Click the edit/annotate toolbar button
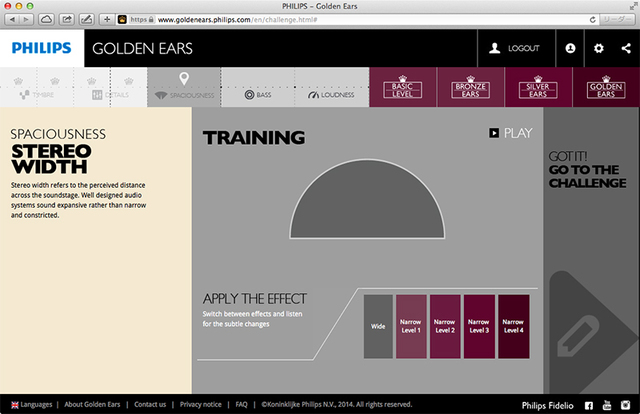640x414 pixels. coord(87,20)
